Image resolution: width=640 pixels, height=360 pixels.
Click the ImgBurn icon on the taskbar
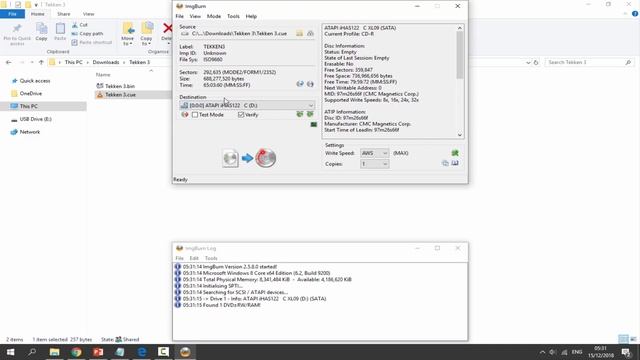point(185,352)
